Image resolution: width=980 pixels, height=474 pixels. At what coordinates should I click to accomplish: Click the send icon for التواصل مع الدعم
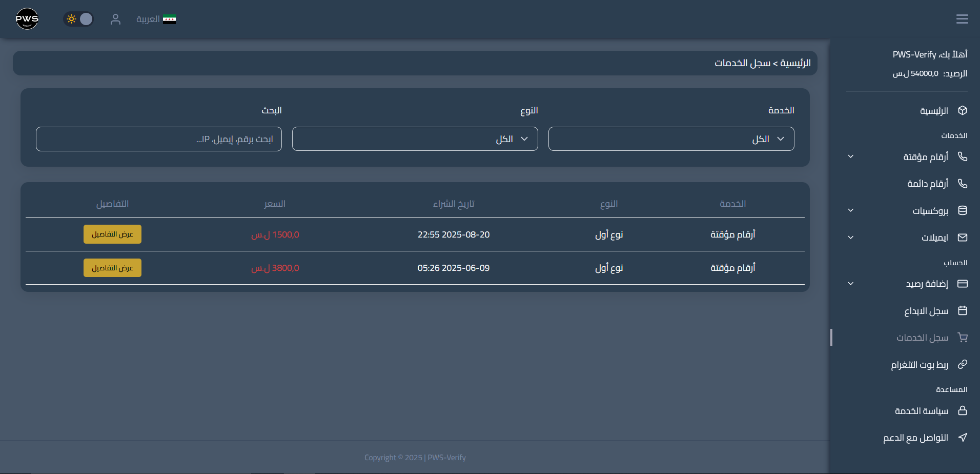coord(963,438)
